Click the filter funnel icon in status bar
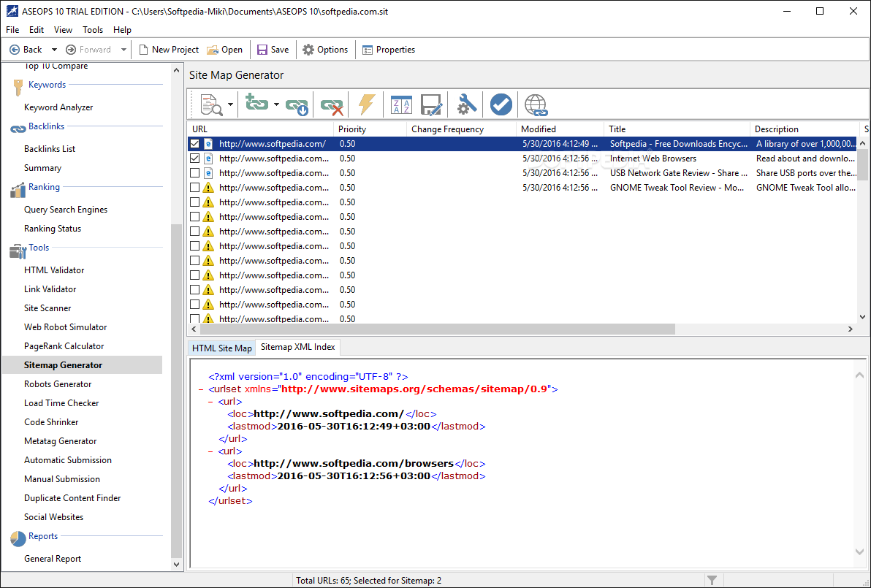 click(x=712, y=580)
